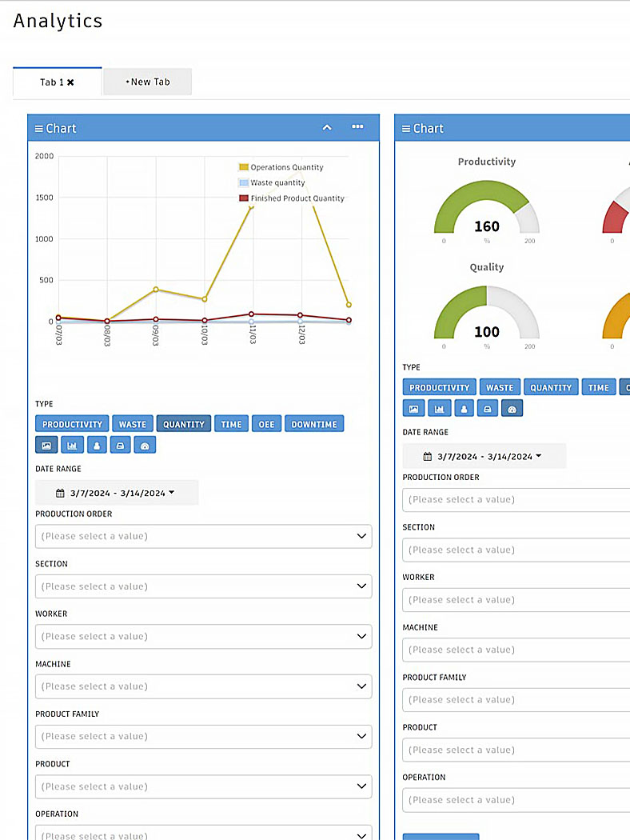Choose OEE type in left chart panel
Screen dimensions: 630x840
[266, 424]
